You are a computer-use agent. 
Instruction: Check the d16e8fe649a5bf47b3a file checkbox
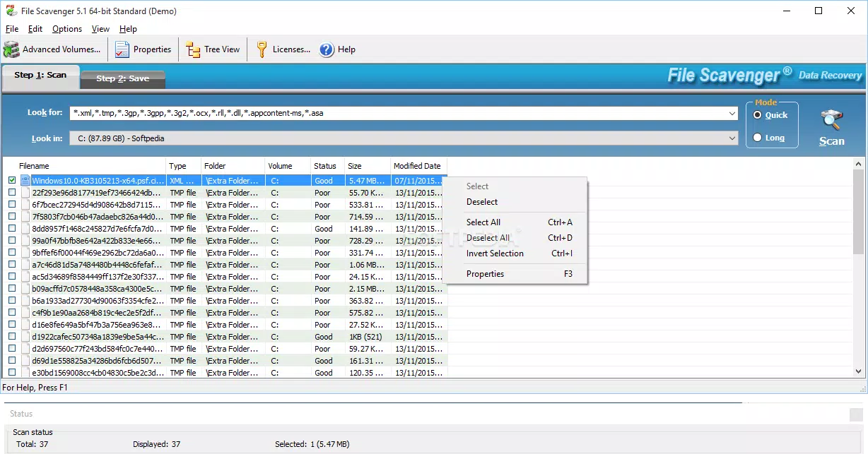pyautogui.click(x=12, y=325)
